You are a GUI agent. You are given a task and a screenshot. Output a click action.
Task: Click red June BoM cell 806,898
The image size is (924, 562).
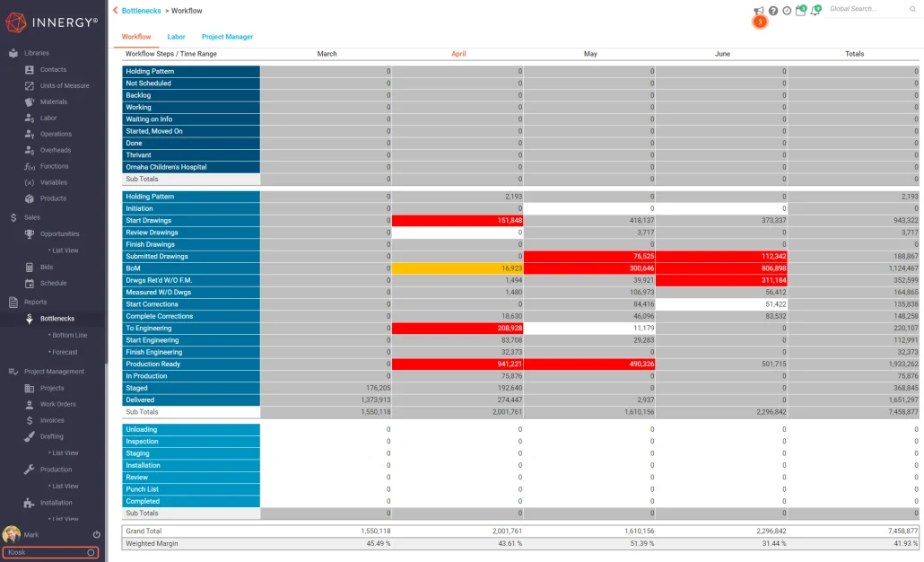[721, 268]
